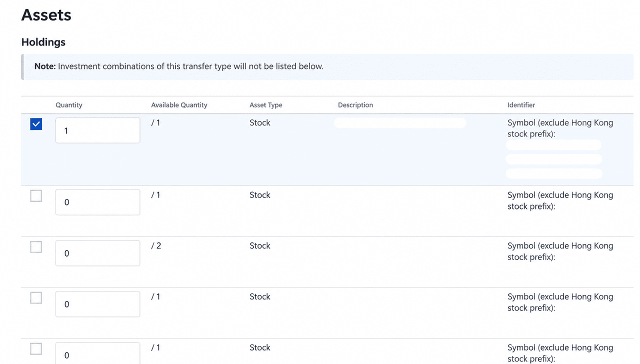Click the Assets page heading
Viewport: 640px width, 364px height.
click(46, 15)
